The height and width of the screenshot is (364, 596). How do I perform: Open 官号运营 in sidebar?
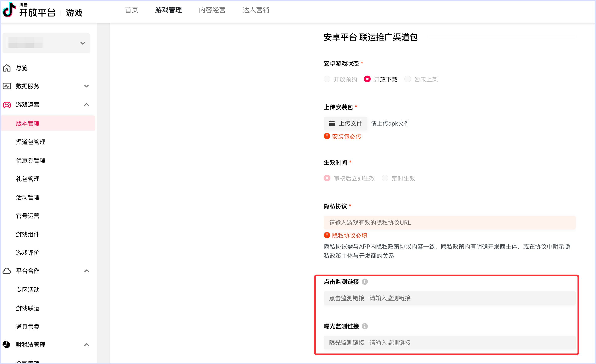point(28,216)
